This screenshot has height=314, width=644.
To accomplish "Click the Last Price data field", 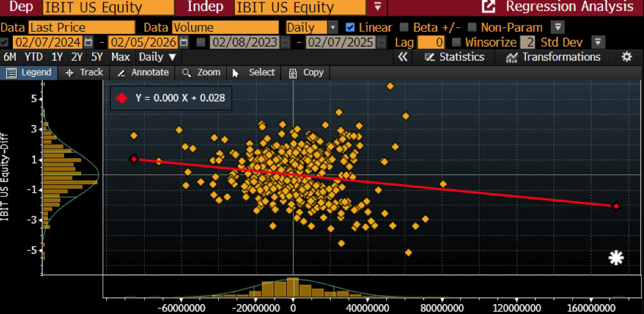I will click(x=82, y=27).
